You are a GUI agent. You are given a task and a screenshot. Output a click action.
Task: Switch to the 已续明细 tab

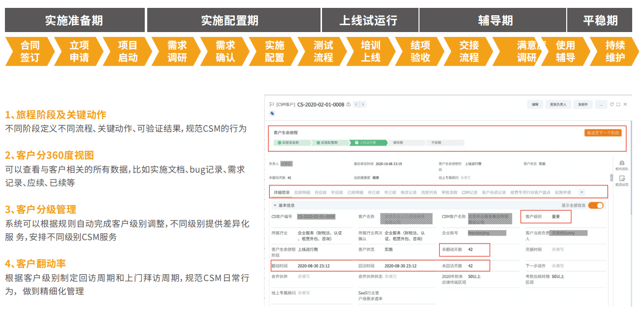pyautogui.click(x=355, y=192)
